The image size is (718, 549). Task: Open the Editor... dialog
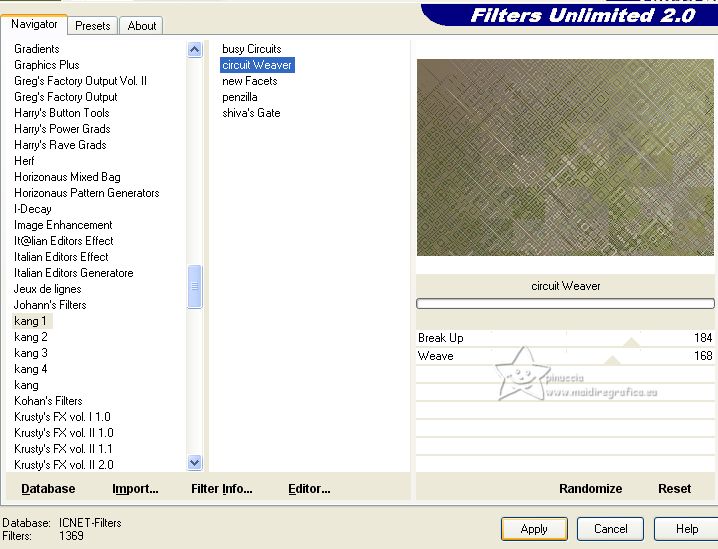point(309,489)
